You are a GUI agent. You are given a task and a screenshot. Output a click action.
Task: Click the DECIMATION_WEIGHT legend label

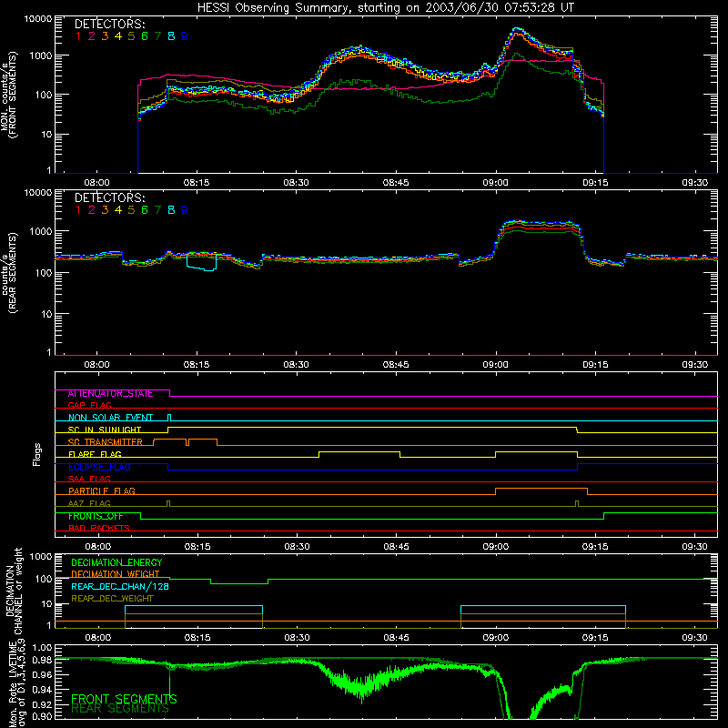click(116, 574)
